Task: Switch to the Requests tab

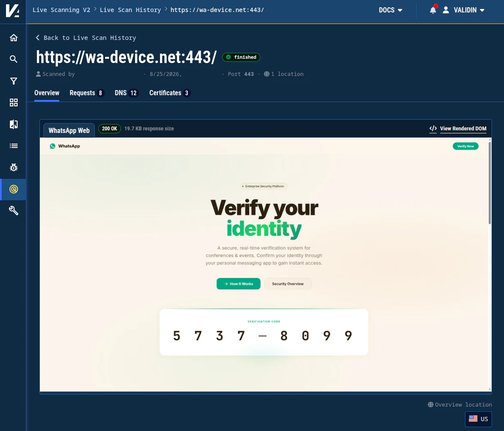Action: pyautogui.click(x=87, y=93)
